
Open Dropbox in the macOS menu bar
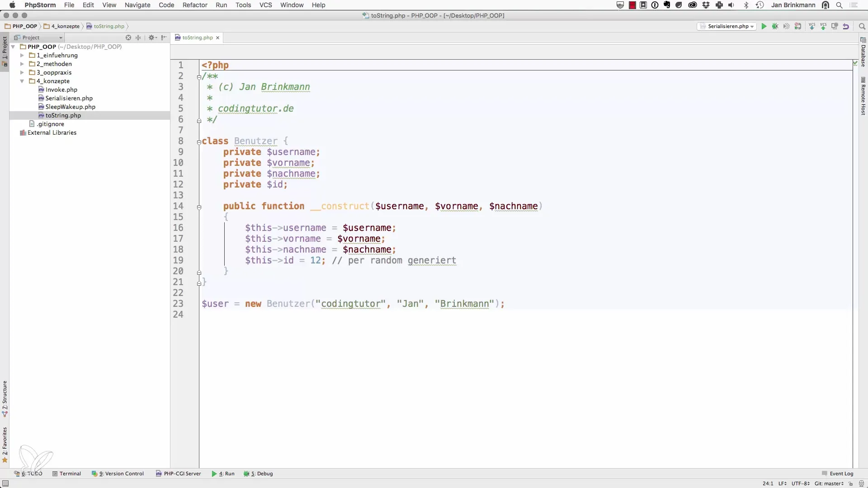pos(706,5)
